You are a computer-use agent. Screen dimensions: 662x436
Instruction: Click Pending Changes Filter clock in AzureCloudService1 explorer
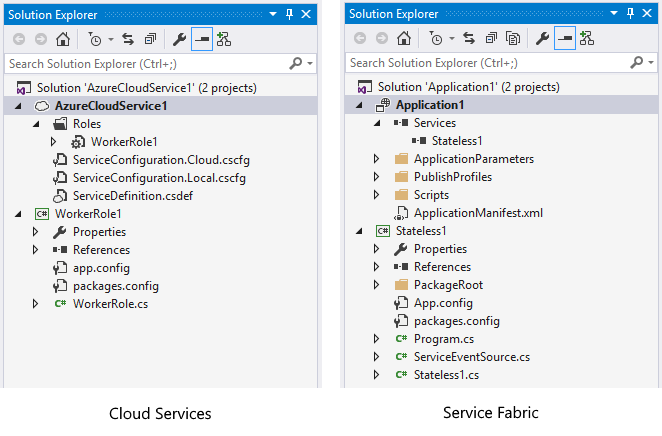point(95,39)
